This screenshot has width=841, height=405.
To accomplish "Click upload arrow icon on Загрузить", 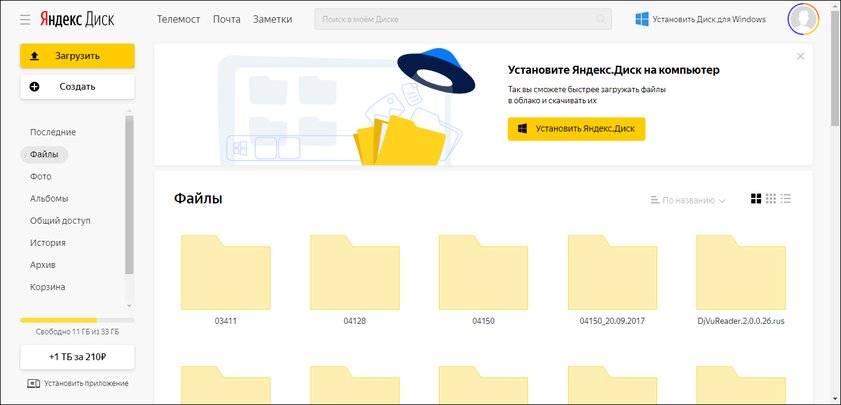I will [x=34, y=56].
